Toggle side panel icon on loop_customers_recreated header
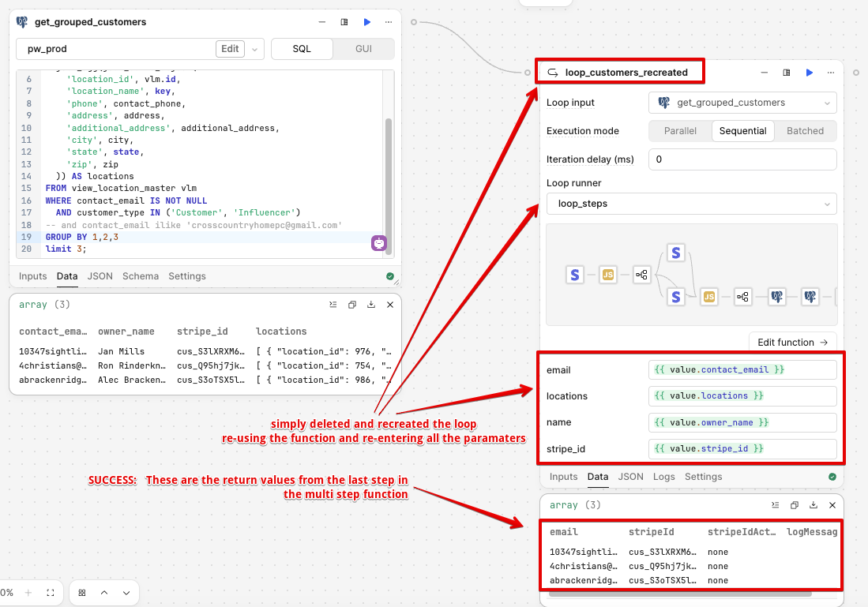The width and height of the screenshot is (868, 607). coord(787,73)
